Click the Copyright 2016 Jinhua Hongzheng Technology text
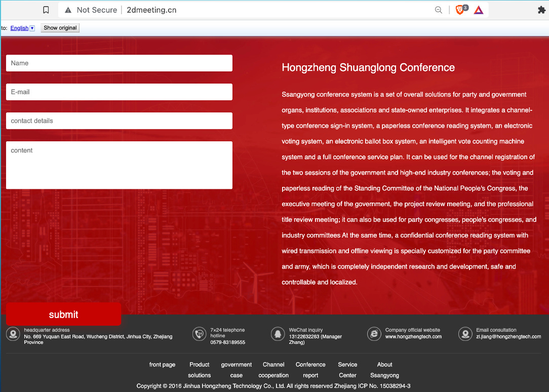This screenshot has height=392, width=549. click(210, 386)
